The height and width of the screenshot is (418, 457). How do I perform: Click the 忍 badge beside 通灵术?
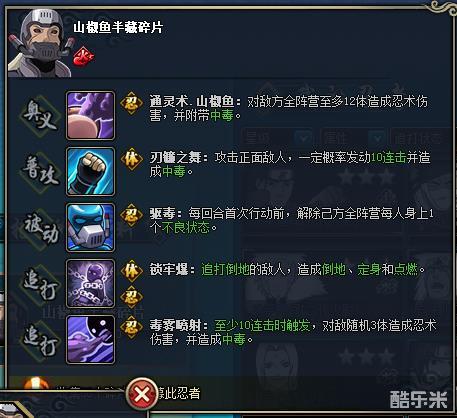coord(131,103)
